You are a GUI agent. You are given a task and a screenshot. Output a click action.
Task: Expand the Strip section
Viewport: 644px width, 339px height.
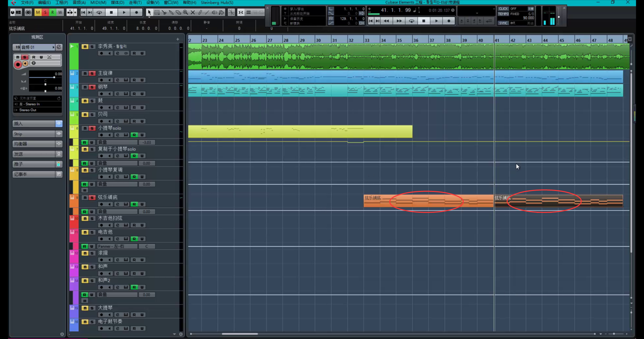point(37,134)
